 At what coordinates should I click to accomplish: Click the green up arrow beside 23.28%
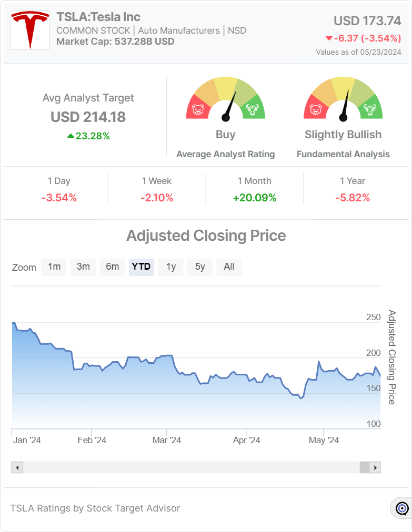[71, 136]
